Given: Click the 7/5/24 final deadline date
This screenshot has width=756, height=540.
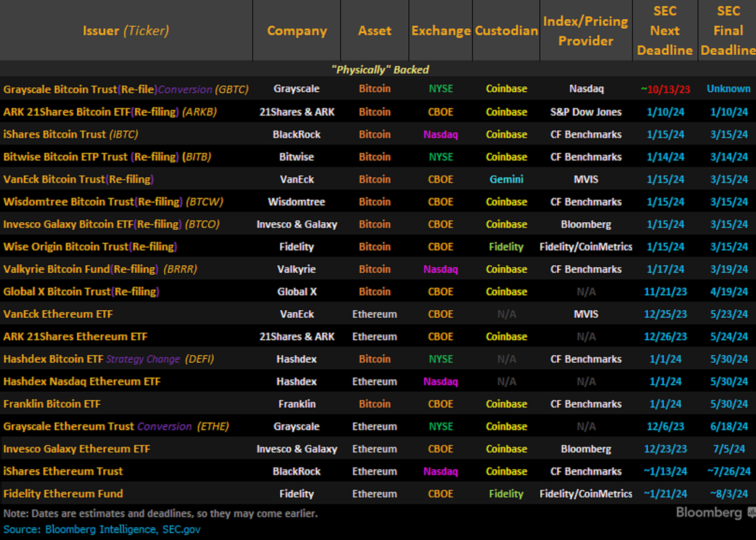Looking at the screenshot, I should tap(729, 449).
